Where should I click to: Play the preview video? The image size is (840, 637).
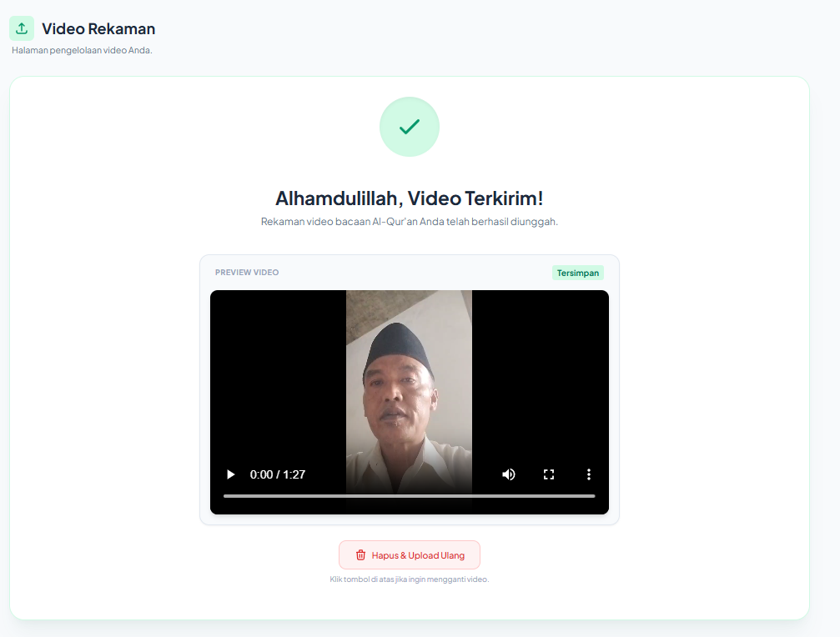point(230,474)
